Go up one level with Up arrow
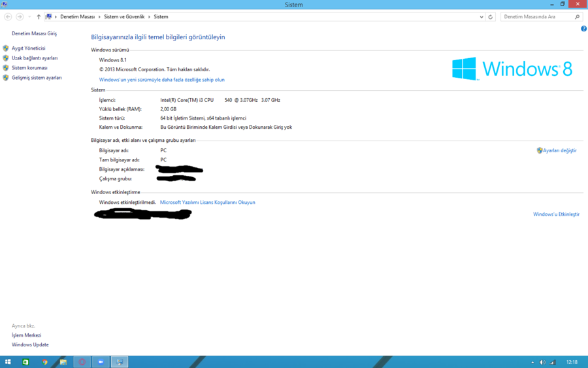 coord(39,17)
